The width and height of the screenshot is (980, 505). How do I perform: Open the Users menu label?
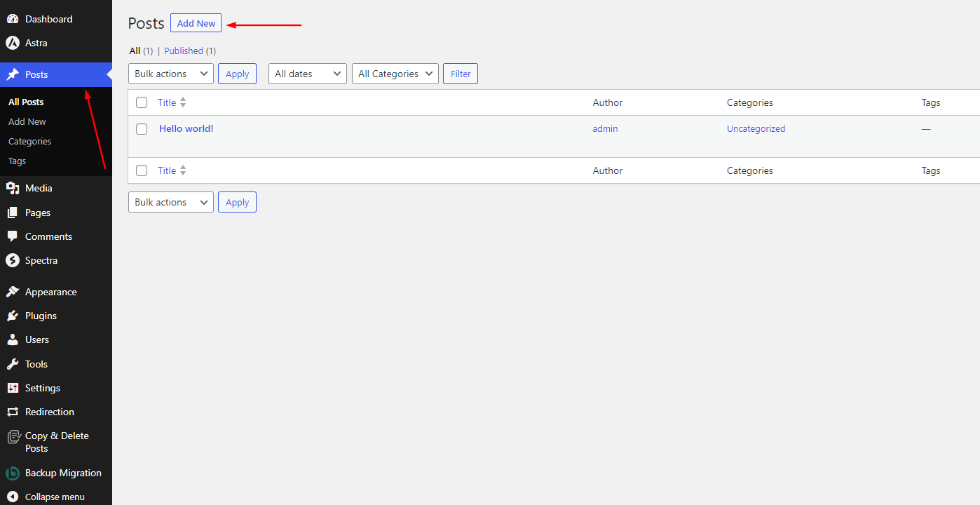[x=37, y=339]
